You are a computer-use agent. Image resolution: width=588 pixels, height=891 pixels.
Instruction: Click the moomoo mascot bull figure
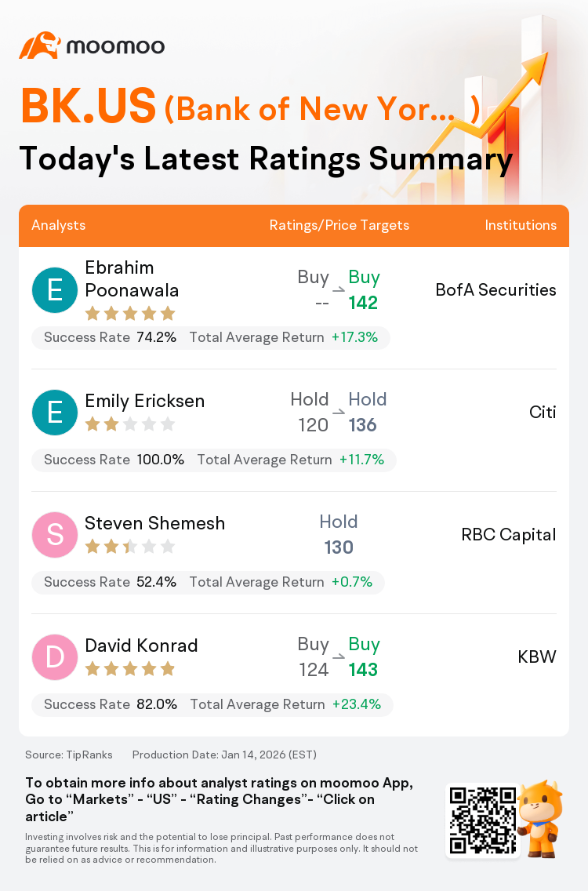pos(539,820)
